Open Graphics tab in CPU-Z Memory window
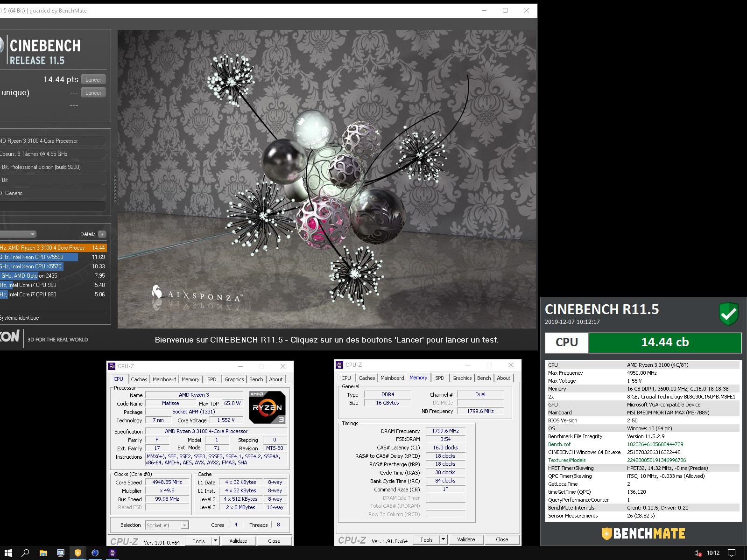The width and height of the screenshot is (747, 560). (462, 378)
